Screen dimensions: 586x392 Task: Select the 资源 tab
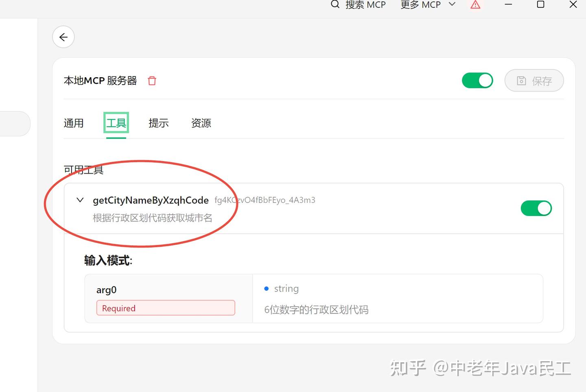pyautogui.click(x=201, y=123)
